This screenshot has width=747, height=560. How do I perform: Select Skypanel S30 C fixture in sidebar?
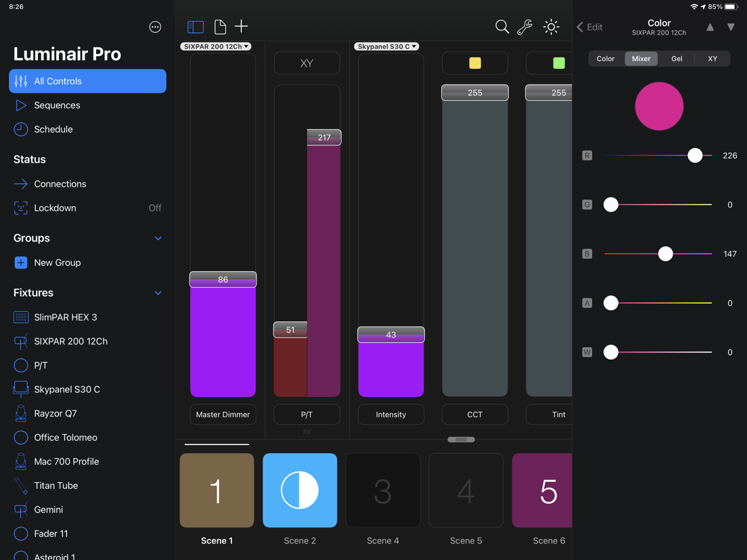click(x=88, y=389)
